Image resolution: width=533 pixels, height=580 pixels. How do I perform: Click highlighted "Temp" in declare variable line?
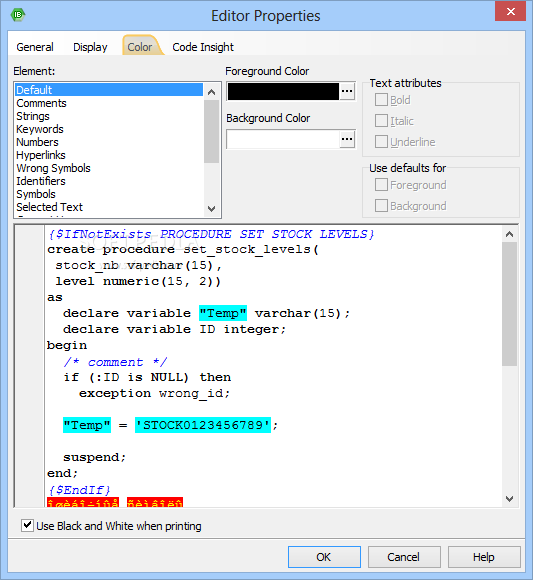click(223, 313)
